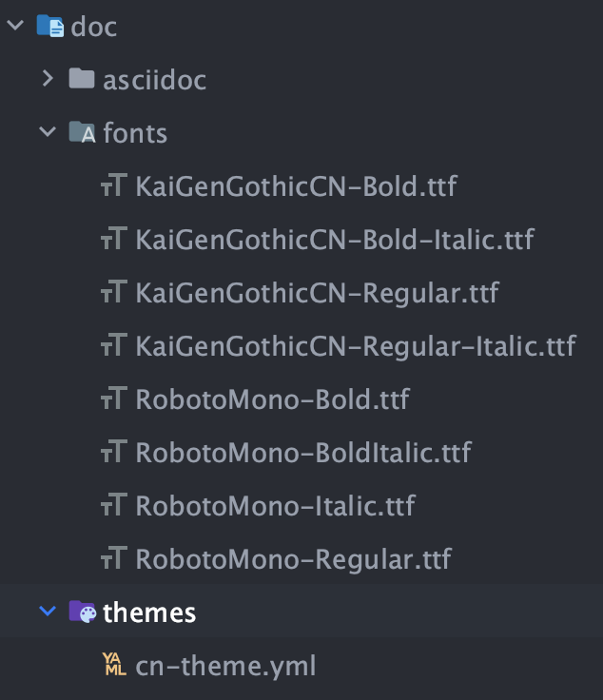The width and height of the screenshot is (603, 700).
Task: Click font icon beside KaiGenGothicCN-Bold.ttf
Action: (x=114, y=185)
